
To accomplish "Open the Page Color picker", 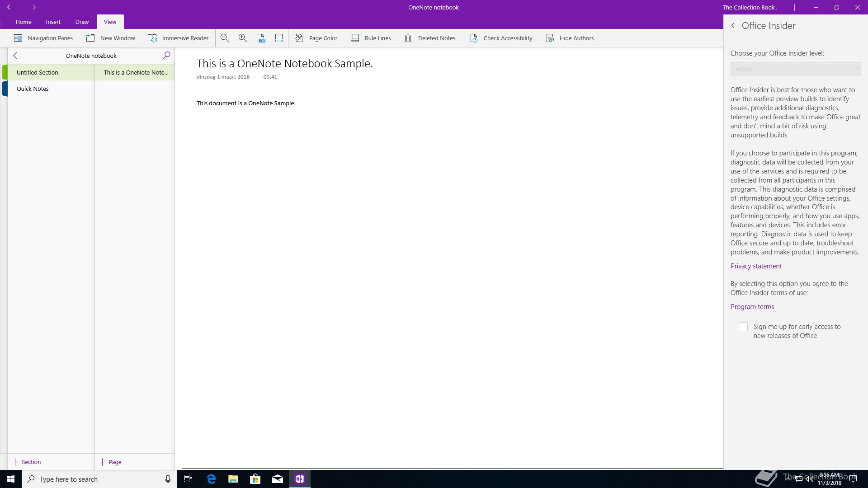I will click(x=316, y=38).
